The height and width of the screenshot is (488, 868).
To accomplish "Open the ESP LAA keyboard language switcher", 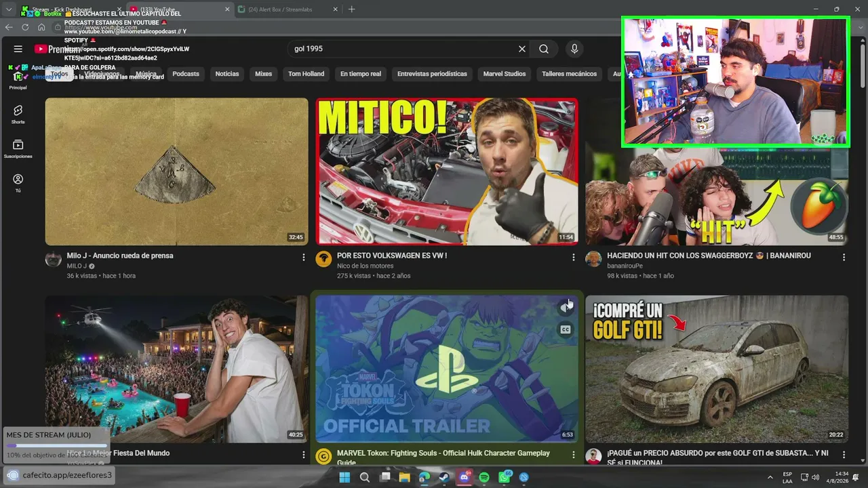I will pyautogui.click(x=787, y=477).
